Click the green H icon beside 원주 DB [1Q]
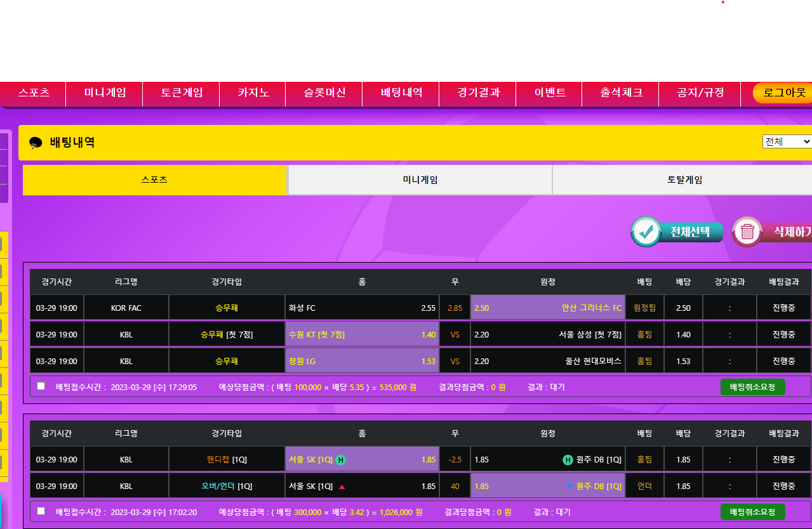This screenshot has width=812, height=529. (x=568, y=460)
